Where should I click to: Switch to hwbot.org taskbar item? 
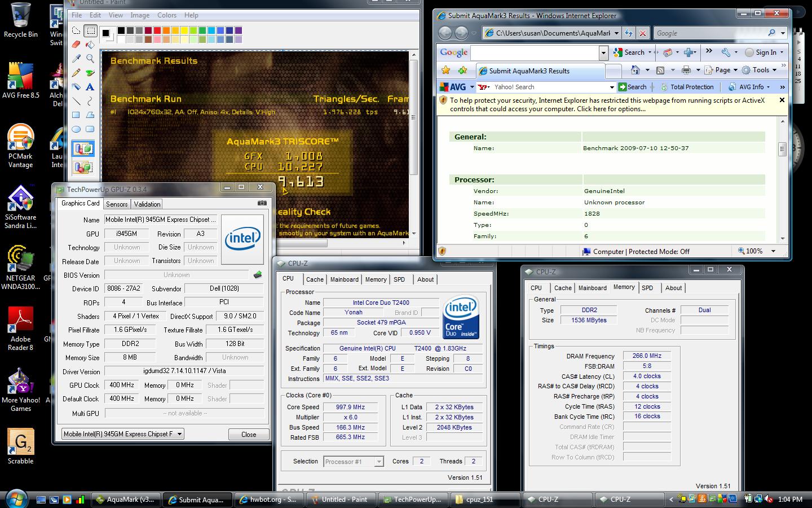point(269,500)
